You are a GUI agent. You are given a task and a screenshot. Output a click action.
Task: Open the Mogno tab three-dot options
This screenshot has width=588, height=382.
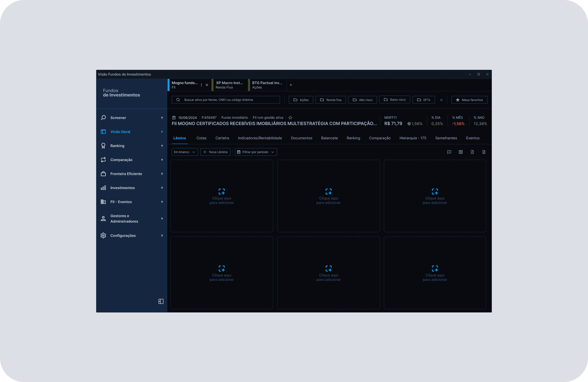click(201, 85)
